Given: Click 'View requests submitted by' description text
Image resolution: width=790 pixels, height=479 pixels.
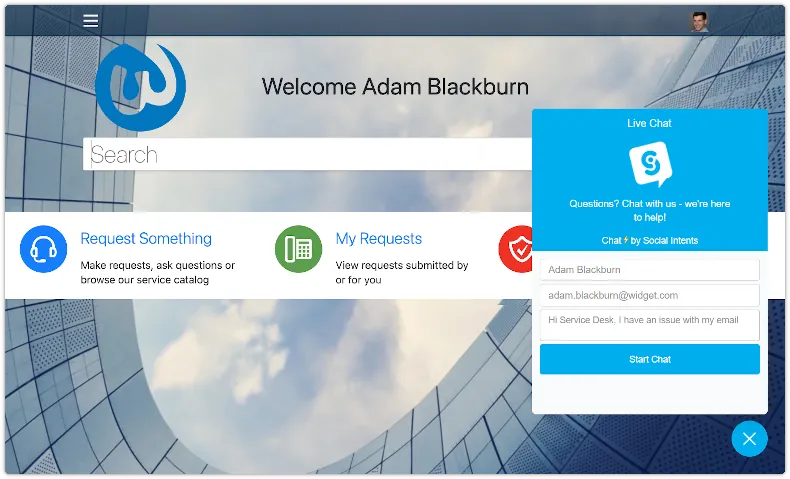Looking at the screenshot, I should coord(402,272).
